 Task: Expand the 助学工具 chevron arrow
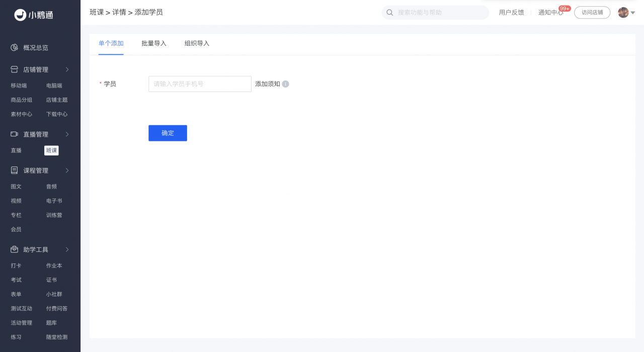(67, 249)
